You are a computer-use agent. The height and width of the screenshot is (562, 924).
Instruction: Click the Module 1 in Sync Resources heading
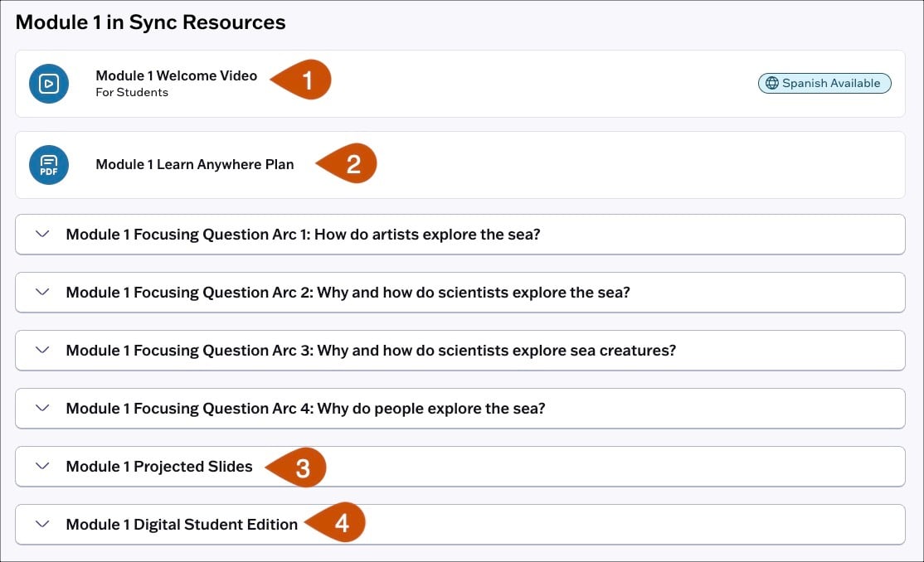(151, 22)
